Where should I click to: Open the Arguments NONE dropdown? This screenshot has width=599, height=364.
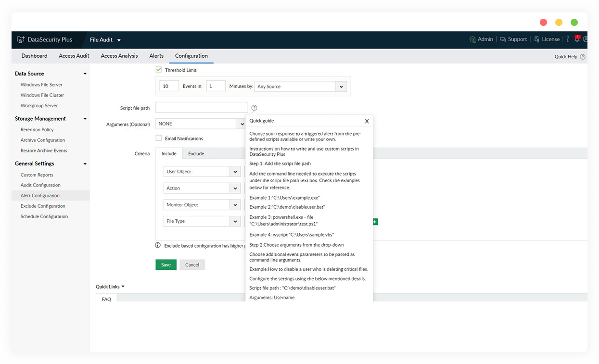tap(201, 124)
